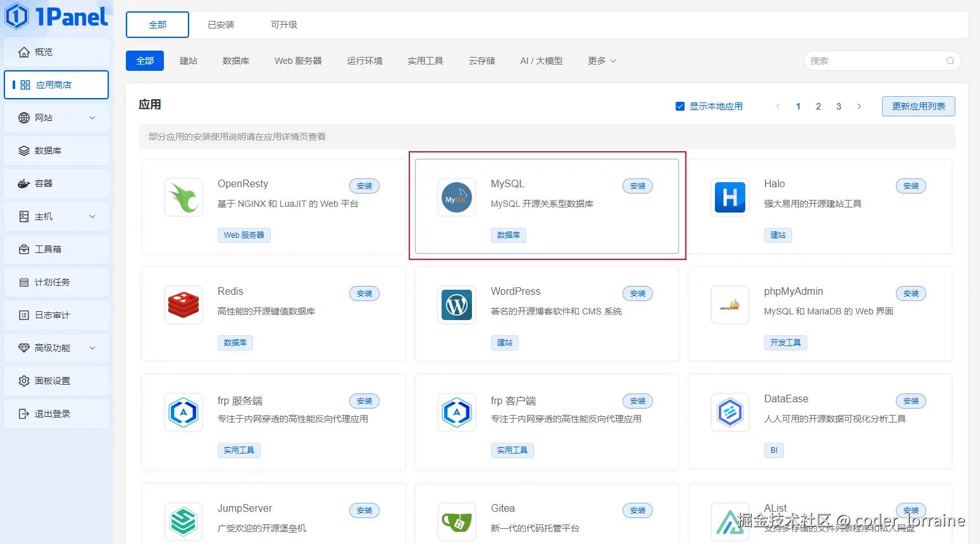Screen dimensions: 980x544
Task: Click the 高级功能 diamond icon
Action: (x=24, y=348)
